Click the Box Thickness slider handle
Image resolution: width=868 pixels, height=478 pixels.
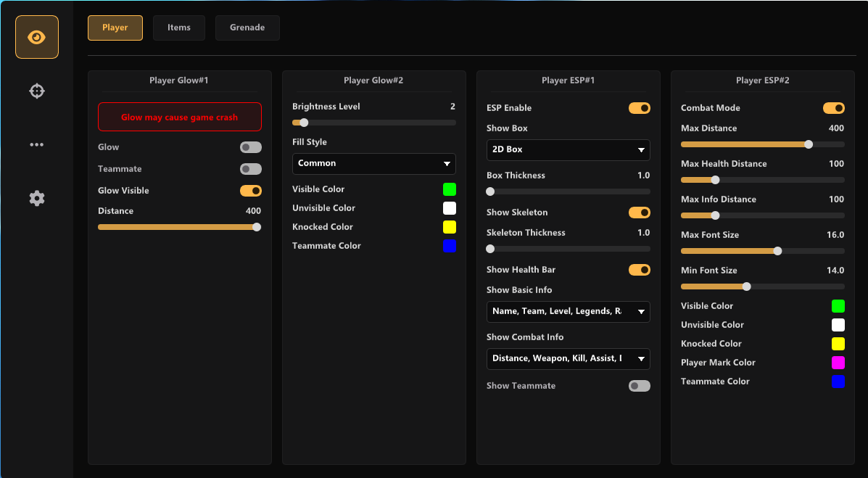(x=490, y=191)
